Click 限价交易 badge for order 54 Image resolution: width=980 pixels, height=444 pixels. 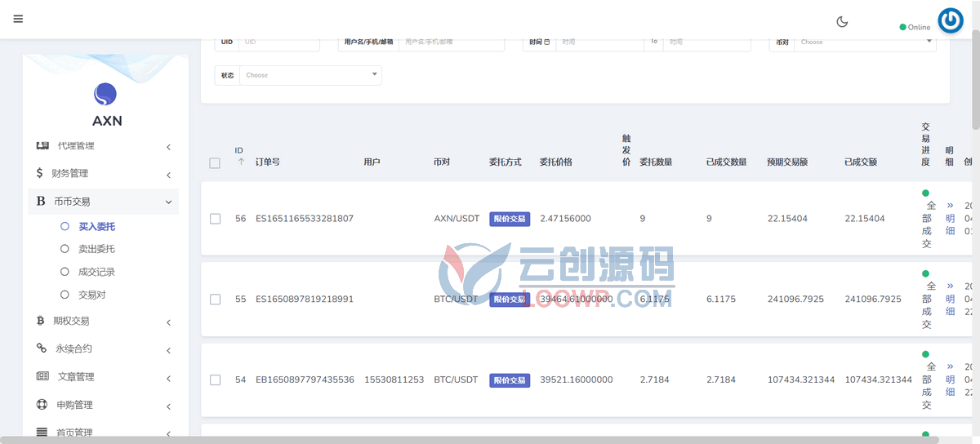tap(510, 380)
